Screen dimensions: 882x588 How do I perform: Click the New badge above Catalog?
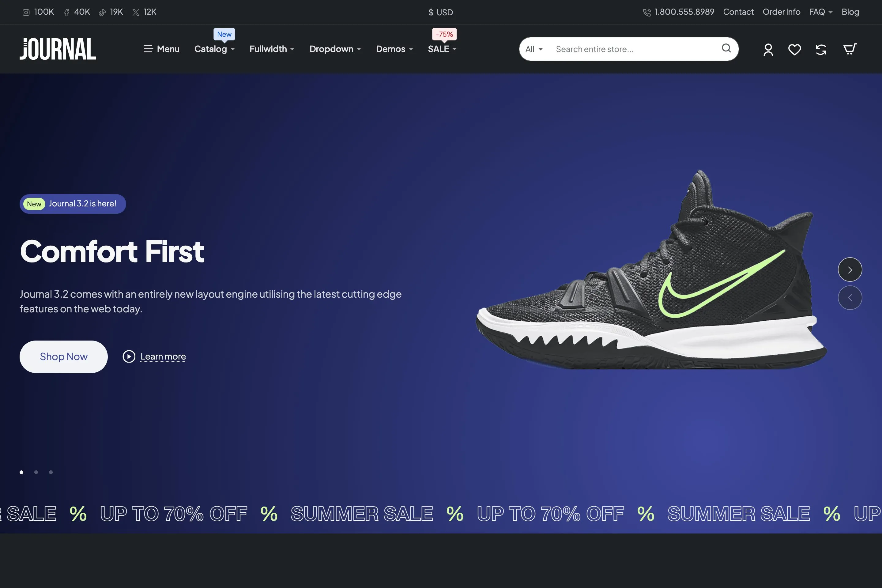224,34
